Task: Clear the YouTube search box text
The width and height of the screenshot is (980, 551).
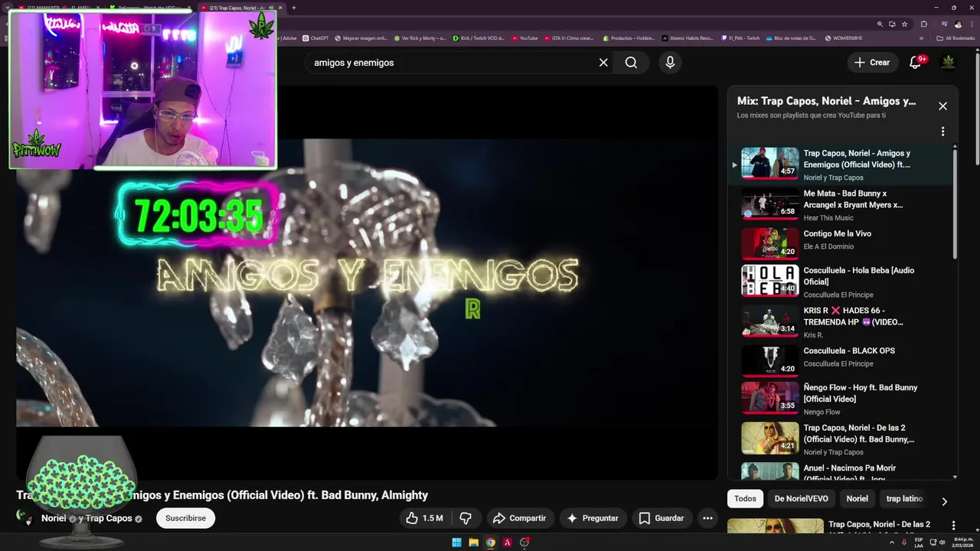Action: (603, 63)
